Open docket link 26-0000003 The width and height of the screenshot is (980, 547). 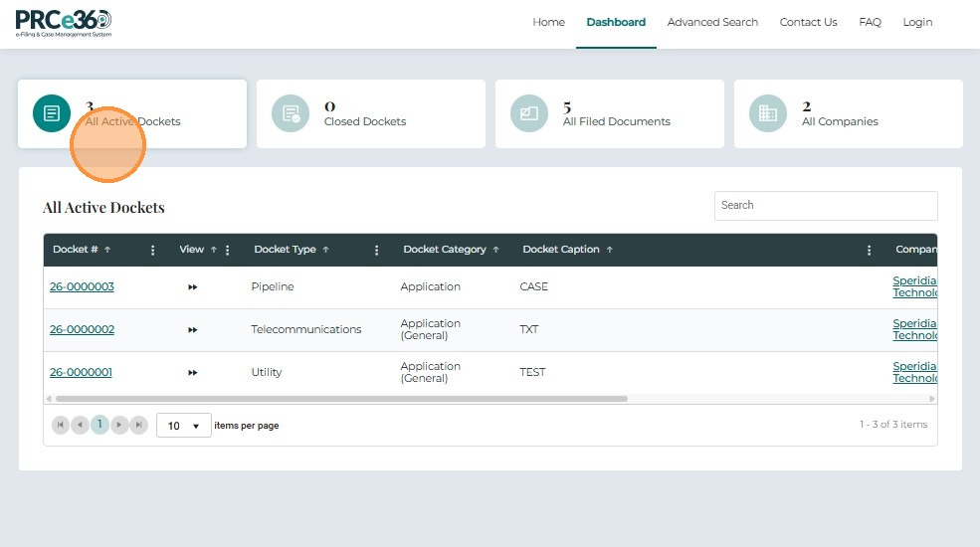[82, 287]
